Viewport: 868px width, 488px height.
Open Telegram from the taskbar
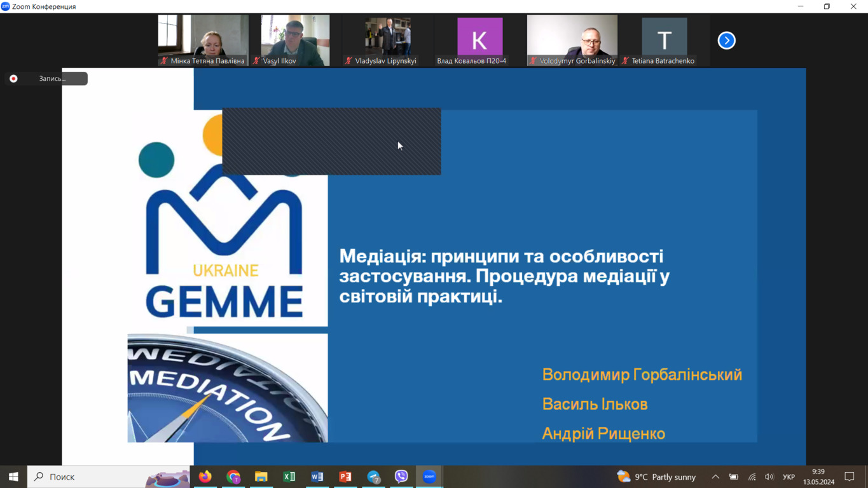[373, 477]
